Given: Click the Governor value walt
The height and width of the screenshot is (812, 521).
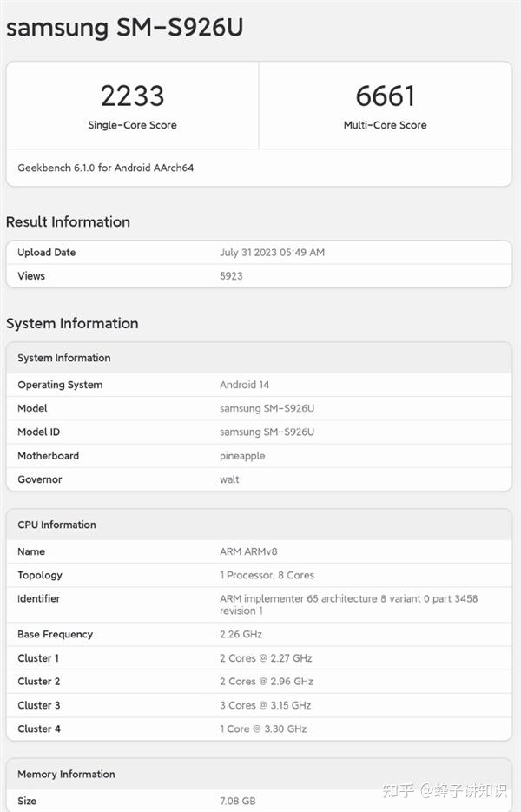Looking at the screenshot, I should pyautogui.click(x=229, y=479).
